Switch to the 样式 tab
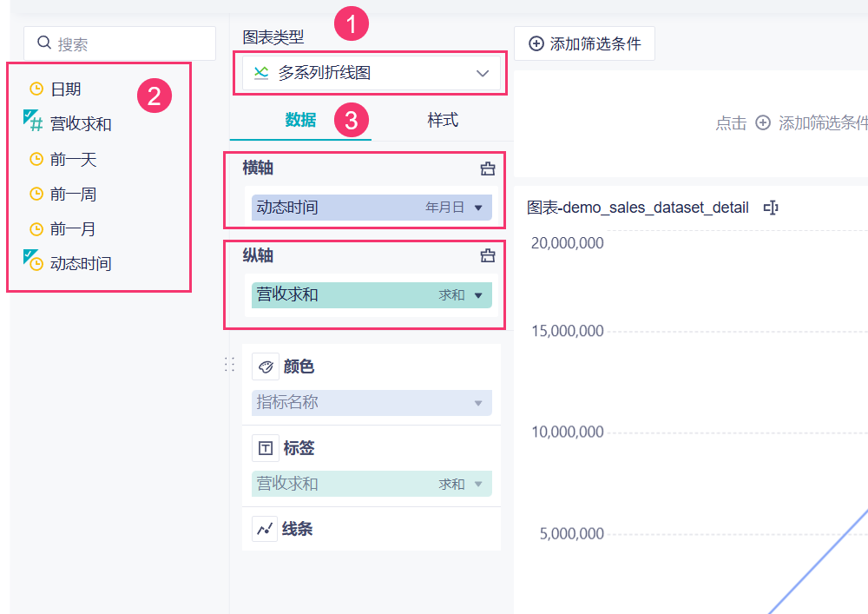This screenshot has width=868, height=614. (443, 121)
